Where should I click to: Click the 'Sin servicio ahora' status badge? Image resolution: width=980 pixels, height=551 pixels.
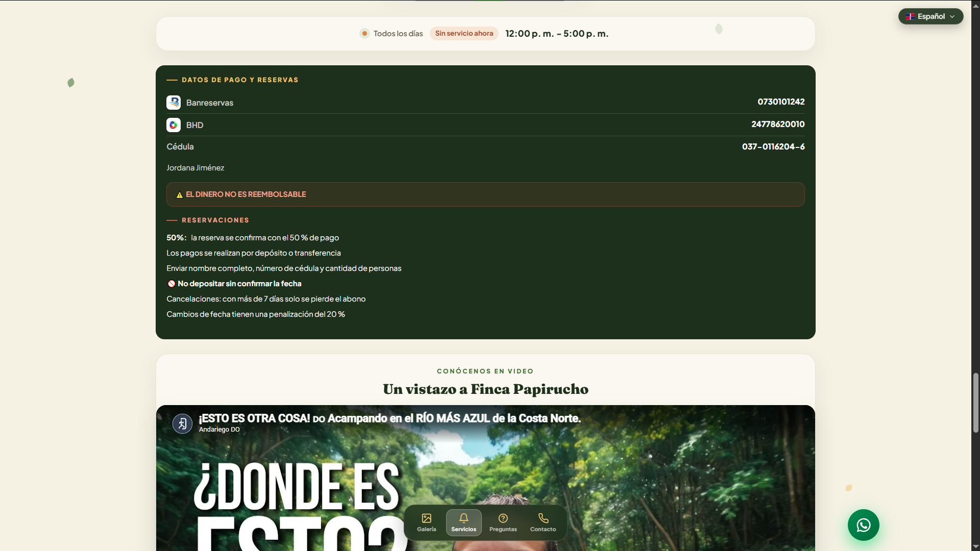[464, 33]
